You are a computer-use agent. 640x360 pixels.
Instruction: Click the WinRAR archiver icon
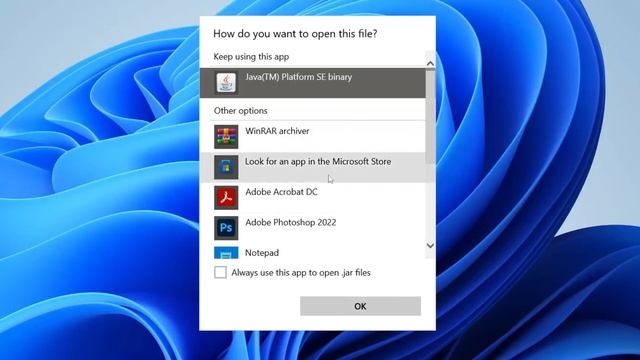coord(226,137)
